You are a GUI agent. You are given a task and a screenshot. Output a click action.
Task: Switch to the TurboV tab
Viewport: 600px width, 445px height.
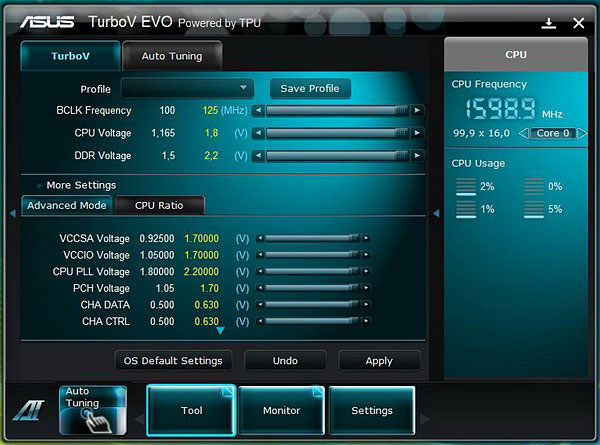[x=70, y=56]
